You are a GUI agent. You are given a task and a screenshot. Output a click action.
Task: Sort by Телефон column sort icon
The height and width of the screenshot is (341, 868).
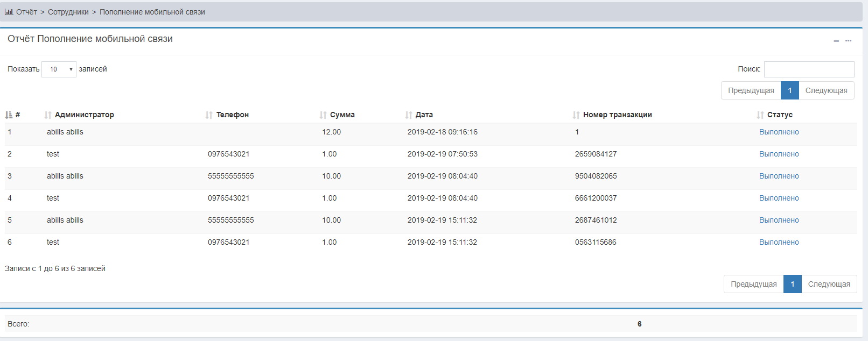click(209, 115)
